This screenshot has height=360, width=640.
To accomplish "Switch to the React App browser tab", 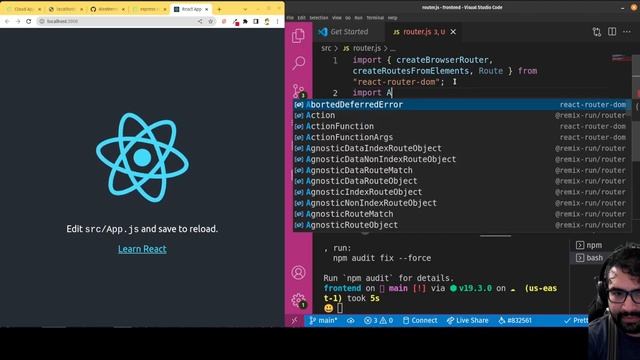I will coord(191,9).
